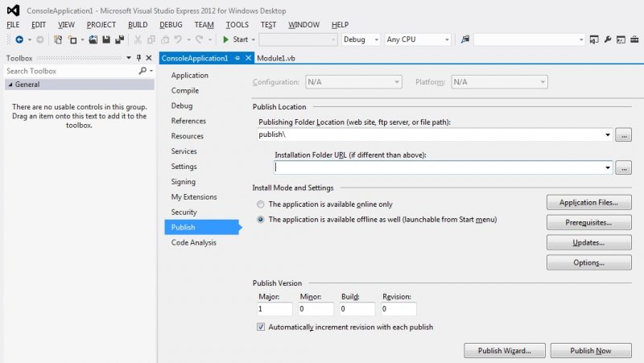The width and height of the screenshot is (644, 363).
Task: Click the Search Toolbox input field
Action: [x=72, y=71]
